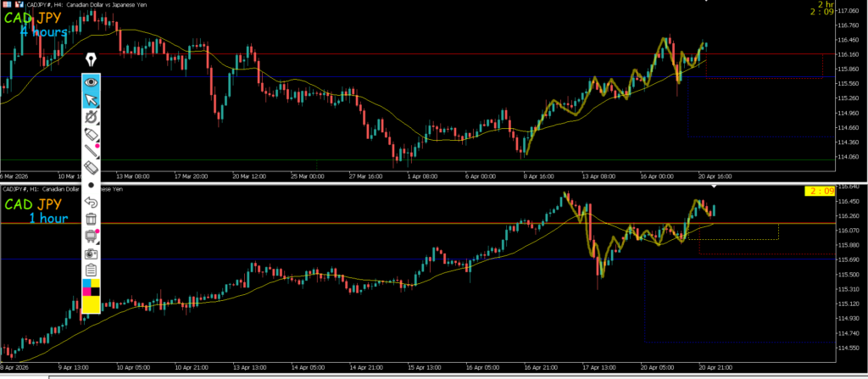Click the pen nib icon above the toolbar
This screenshot has width=868, height=379.
91,60
